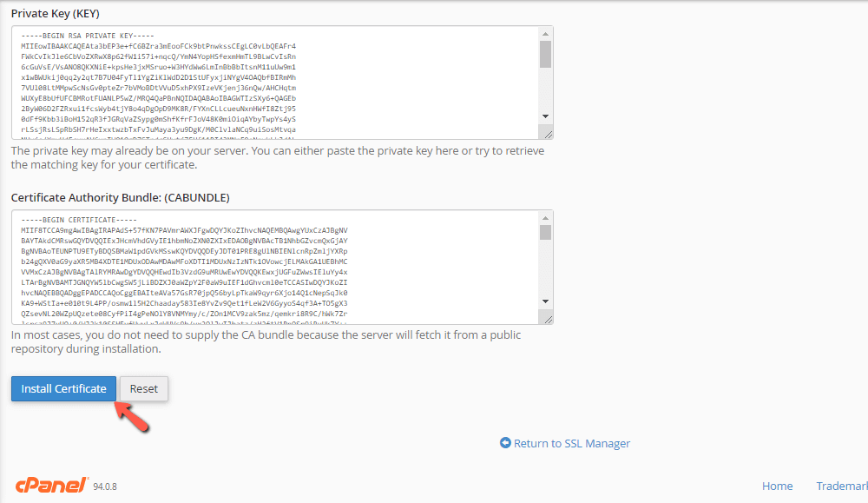
Task: Click the blue circular arrow beside SSL Manager link
Action: [505, 442]
